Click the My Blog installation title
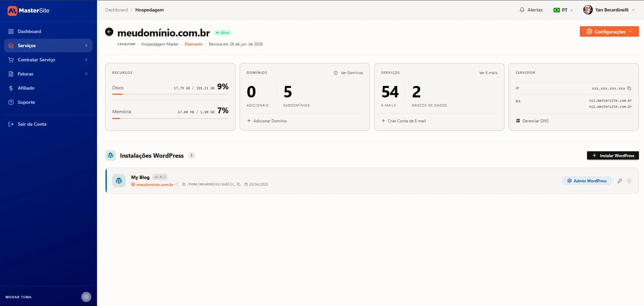 click(x=140, y=177)
